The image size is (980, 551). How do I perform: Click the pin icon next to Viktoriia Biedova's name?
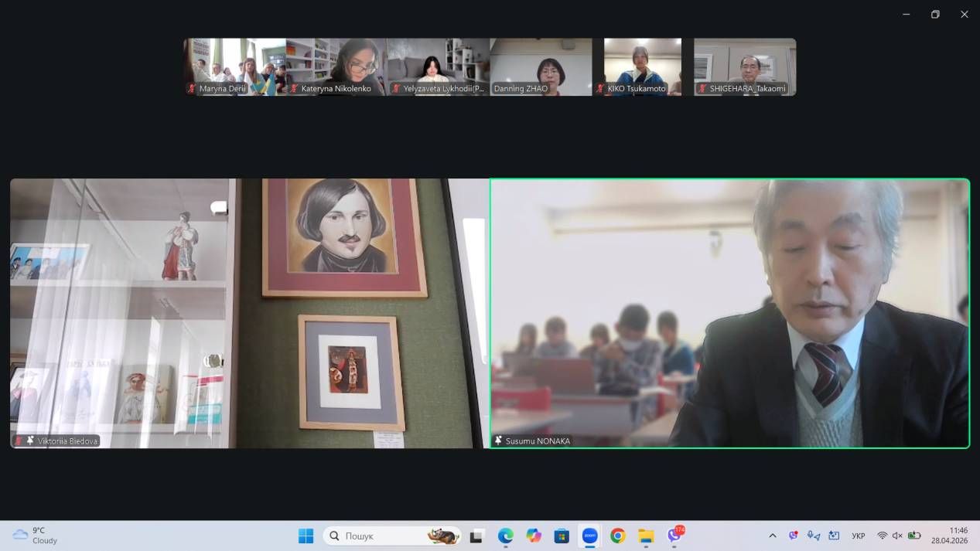click(30, 440)
